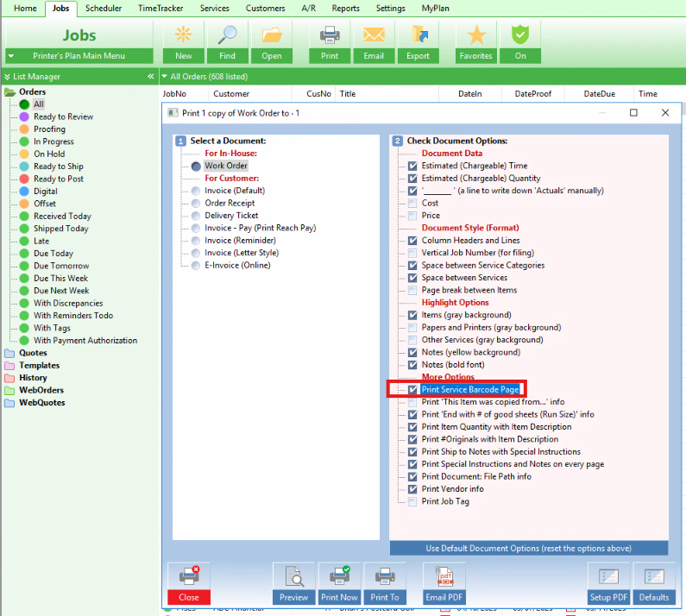Screen dimensions: 686x616
Task: Switch to the Reports tab
Action: click(x=346, y=9)
